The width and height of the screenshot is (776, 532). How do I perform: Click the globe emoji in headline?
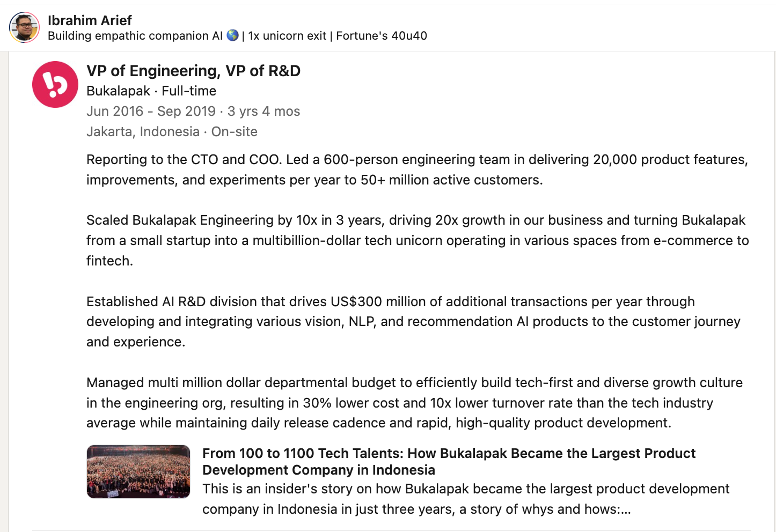click(x=232, y=35)
